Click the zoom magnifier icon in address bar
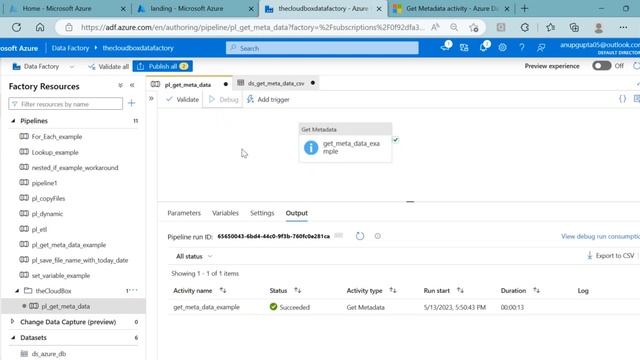Image resolution: width=640 pixels, height=360 pixels. click(x=454, y=27)
